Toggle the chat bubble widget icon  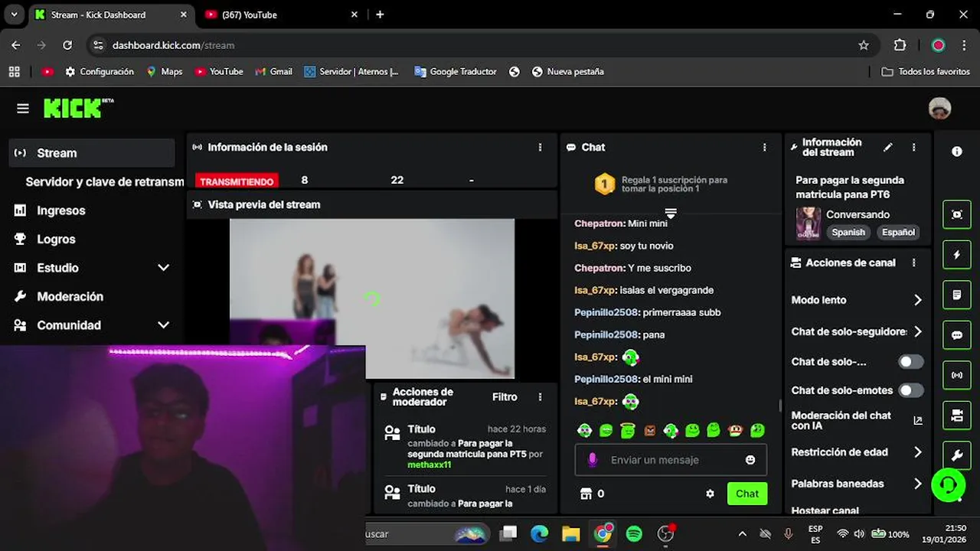tap(957, 335)
